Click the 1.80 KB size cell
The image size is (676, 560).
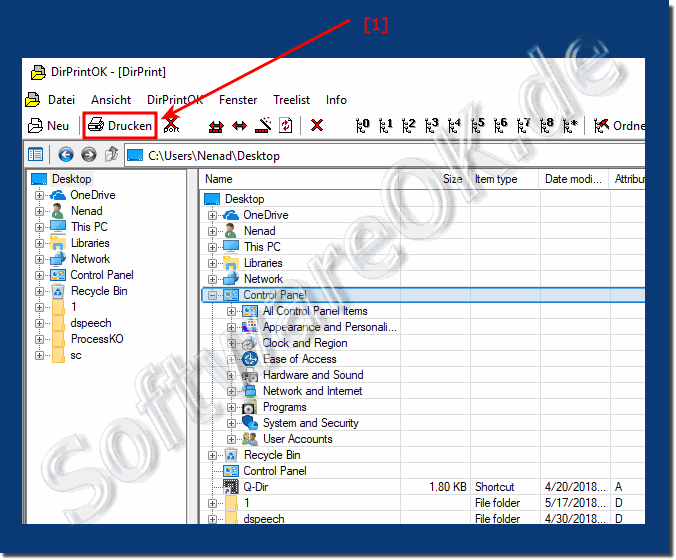pos(448,487)
